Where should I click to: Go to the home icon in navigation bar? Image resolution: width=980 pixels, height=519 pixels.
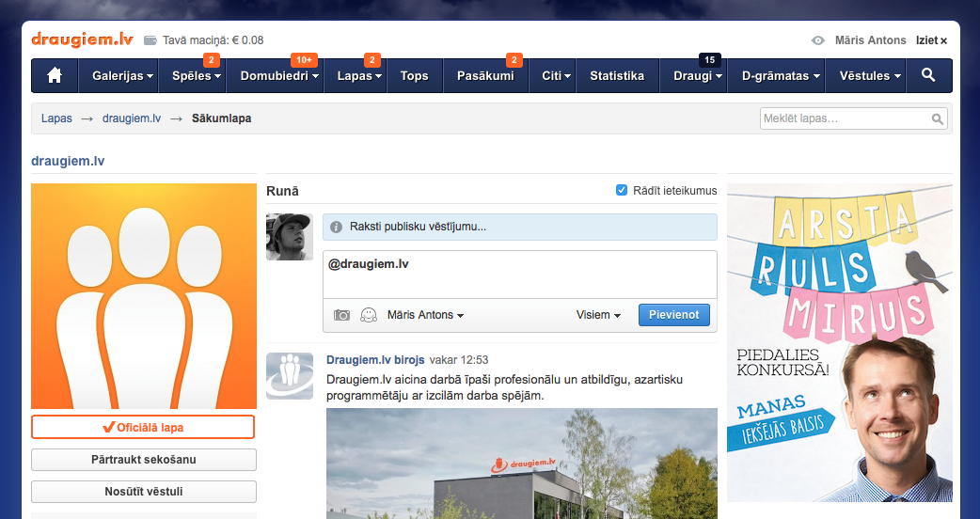click(55, 75)
